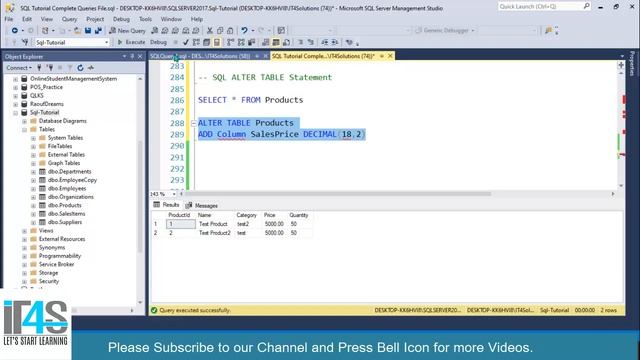640x360 pixels.
Task: Click the Results to File icon
Action: pos(287,42)
